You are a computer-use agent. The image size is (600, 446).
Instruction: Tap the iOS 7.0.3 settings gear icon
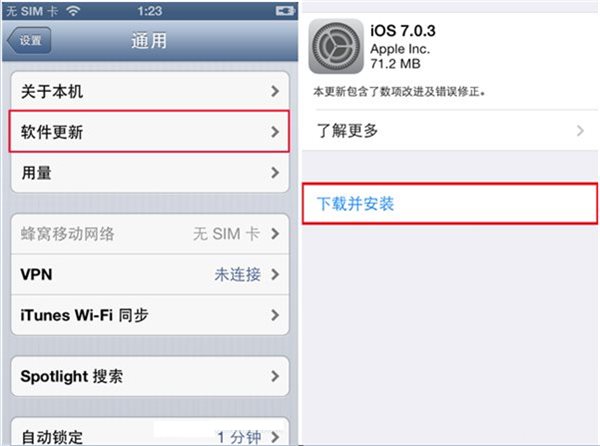coord(336,46)
